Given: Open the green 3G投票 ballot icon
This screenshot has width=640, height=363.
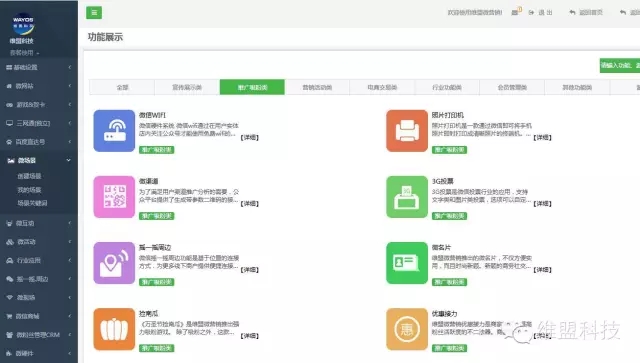Looking at the screenshot, I should 407,197.
